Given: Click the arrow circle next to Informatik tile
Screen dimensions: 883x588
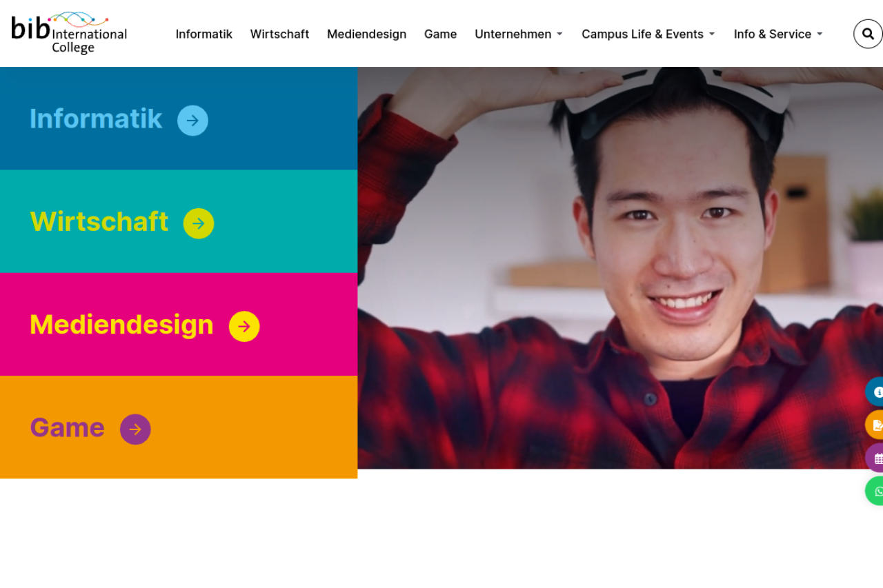Looking at the screenshot, I should pos(192,121).
